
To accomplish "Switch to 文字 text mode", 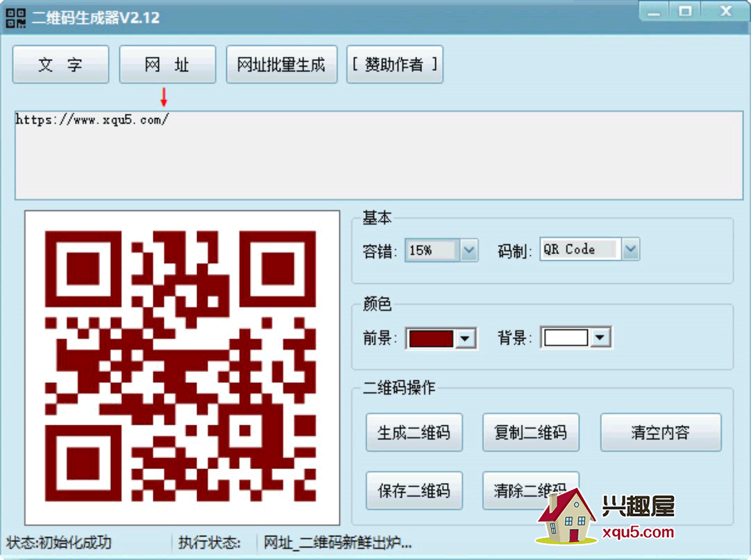I will (x=61, y=65).
